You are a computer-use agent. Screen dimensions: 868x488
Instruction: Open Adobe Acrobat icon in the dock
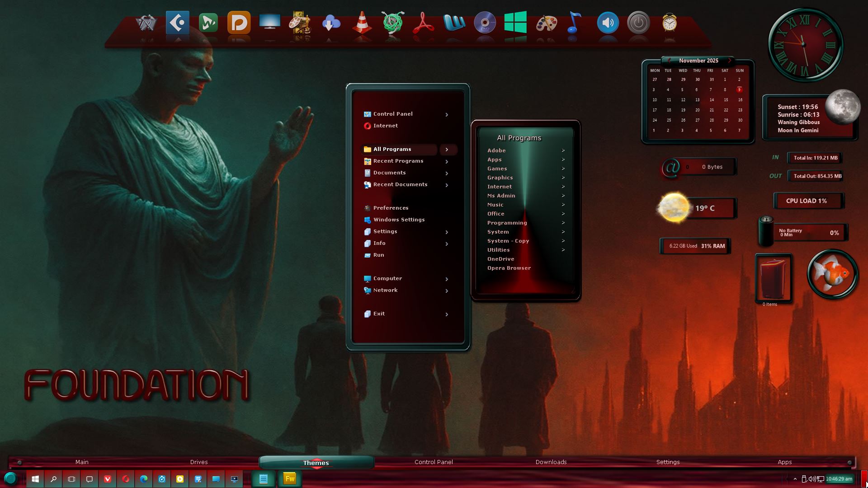tap(424, 23)
